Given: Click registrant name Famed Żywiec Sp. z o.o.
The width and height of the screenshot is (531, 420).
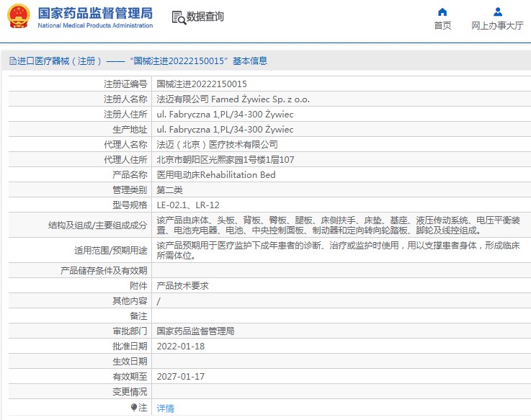Looking at the screenshot, I should pyautogui.click(x=233, y=99).
